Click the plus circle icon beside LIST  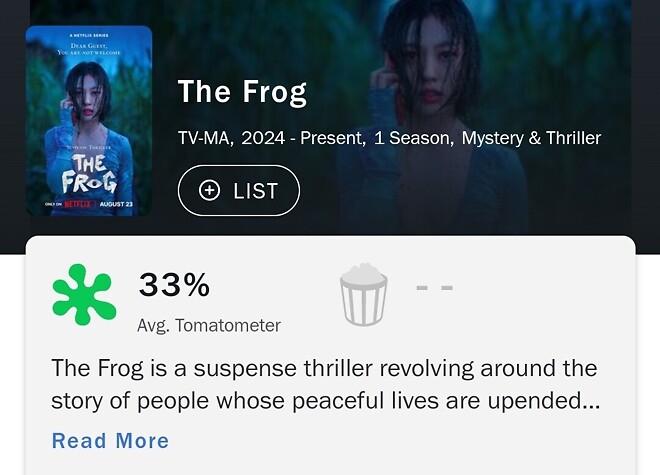[x=209, y=191]
